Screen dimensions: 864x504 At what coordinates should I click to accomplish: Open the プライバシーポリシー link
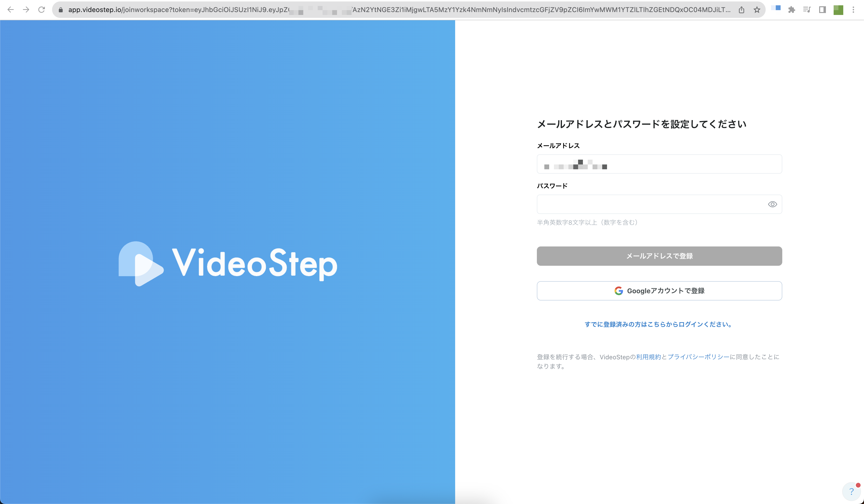[x=698, y=357]
